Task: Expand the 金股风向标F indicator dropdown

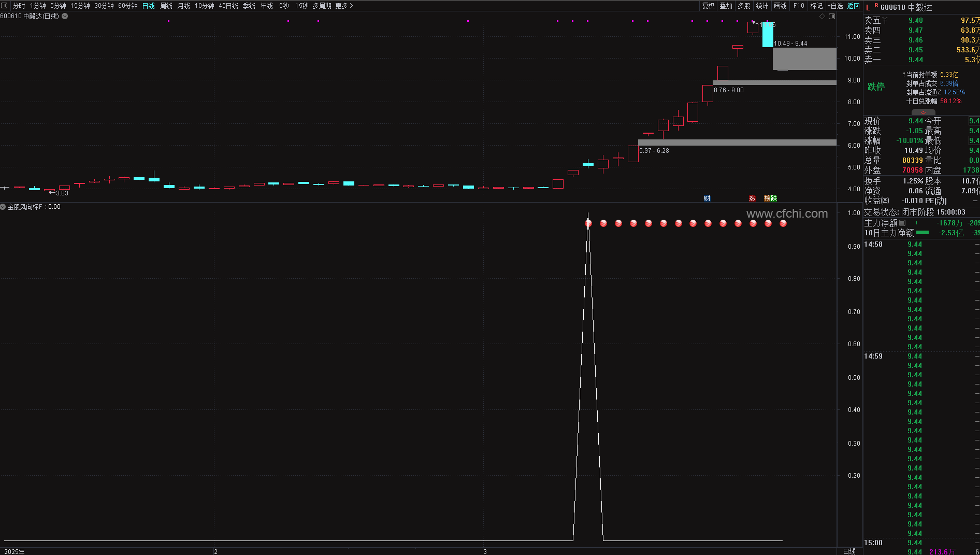Action: click(3, 207)
